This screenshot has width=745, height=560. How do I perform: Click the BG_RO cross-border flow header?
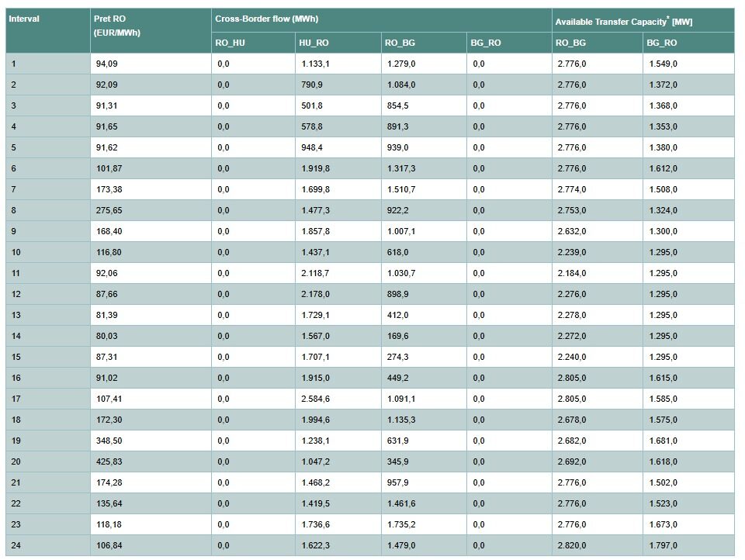(486, 43)
